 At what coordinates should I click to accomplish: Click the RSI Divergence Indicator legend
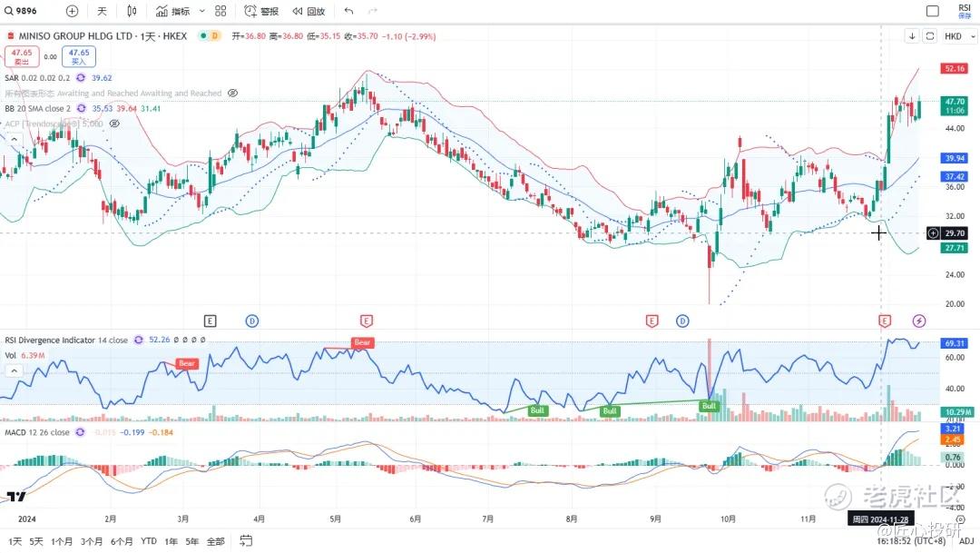[x=66, y=340]
